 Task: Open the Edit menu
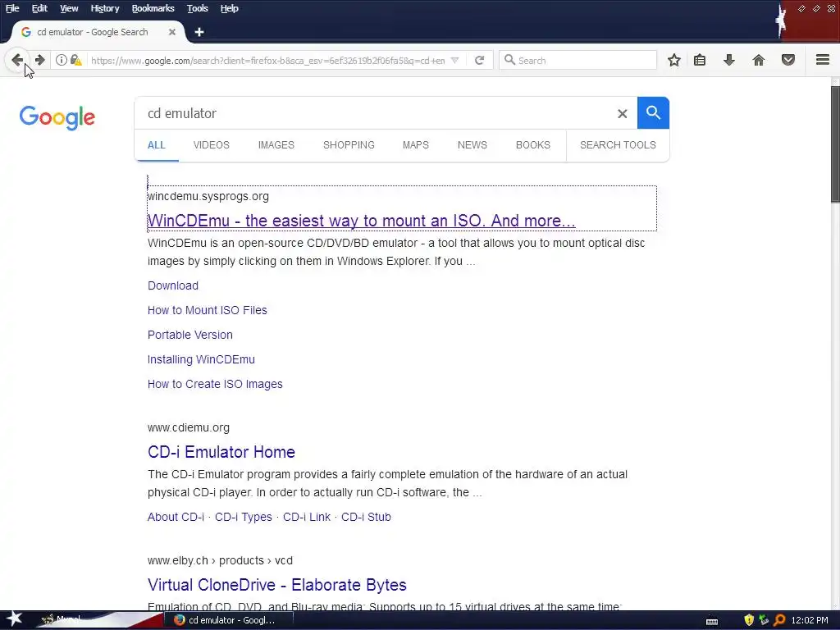(39, 8)
